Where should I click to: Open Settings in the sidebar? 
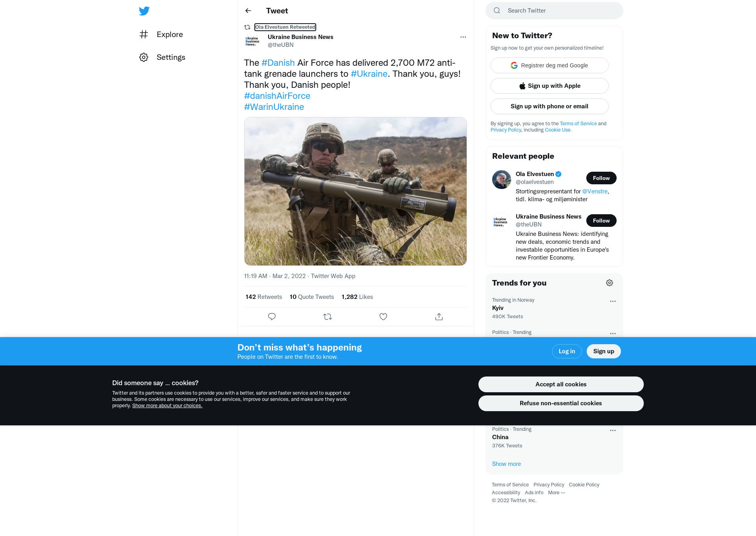(x=162, y=57)
